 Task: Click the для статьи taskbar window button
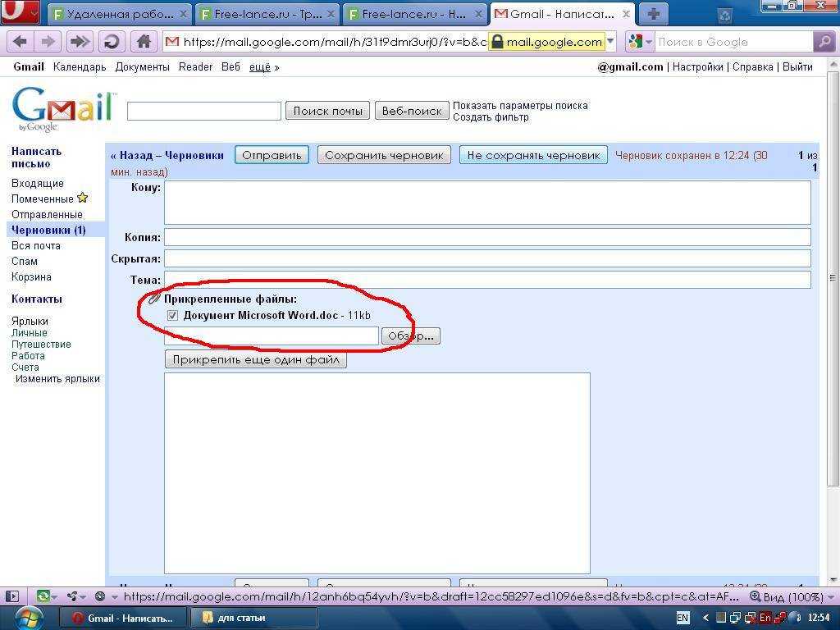coord(254,618)
